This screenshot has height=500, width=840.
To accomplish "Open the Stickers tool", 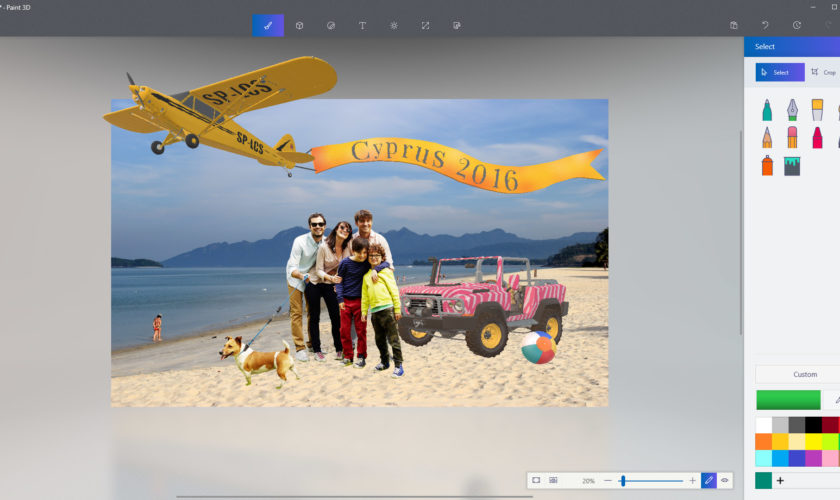I will [x=331, y=25].
